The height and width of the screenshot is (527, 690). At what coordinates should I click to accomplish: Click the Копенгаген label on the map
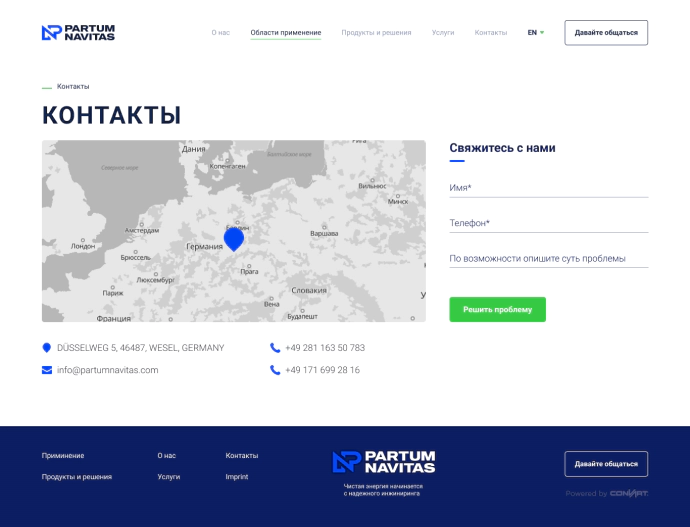click(228, 166)
